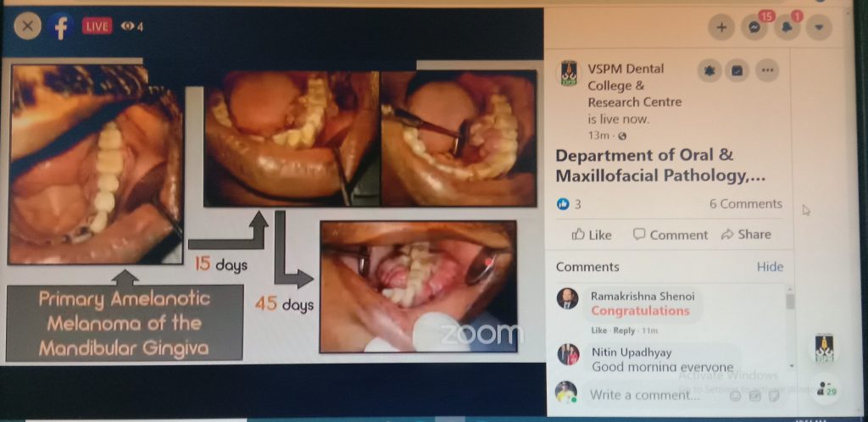
Task: Open Department of Oral & Maxillofacial Pathology title
Action: 660,165
